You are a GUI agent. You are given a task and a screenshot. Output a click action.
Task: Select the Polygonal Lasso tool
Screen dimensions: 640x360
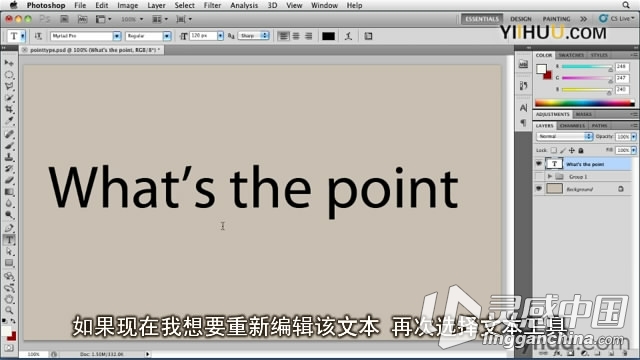[x=9, y=86]
